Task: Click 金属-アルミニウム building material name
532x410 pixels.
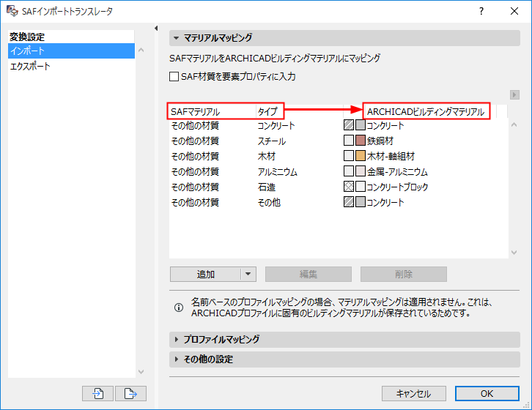Action: [397, 171]
